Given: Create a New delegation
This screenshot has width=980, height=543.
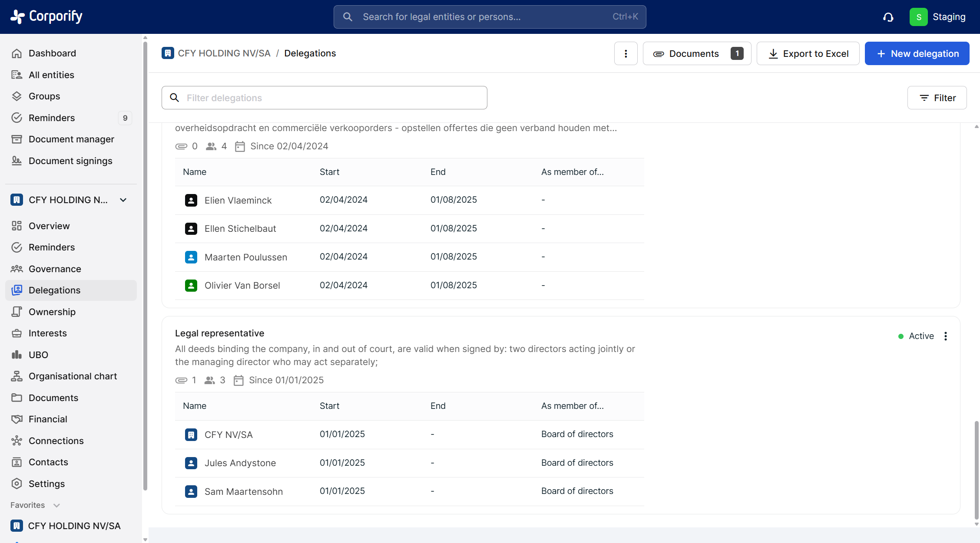Looking at the screenshot, I should 917,53.
